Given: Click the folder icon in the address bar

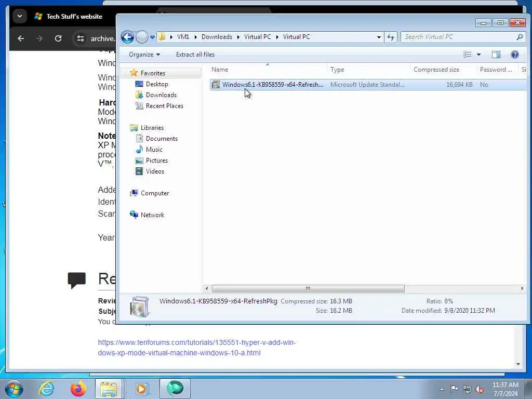Looking at the screenshot, I should point(162,37).
